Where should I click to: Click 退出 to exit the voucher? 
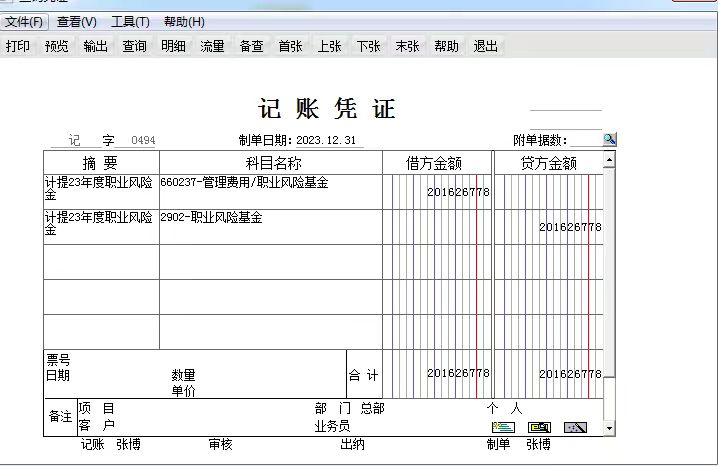(485, 46)
